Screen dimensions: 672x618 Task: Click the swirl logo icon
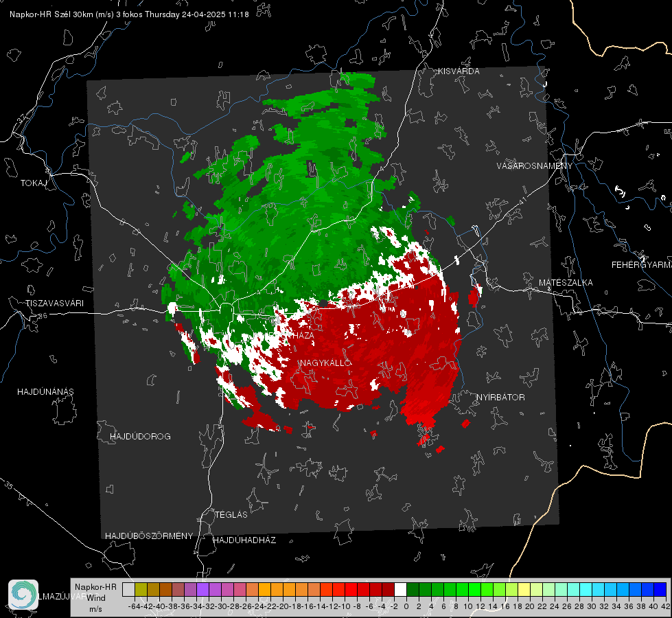(x=23, y=595)
